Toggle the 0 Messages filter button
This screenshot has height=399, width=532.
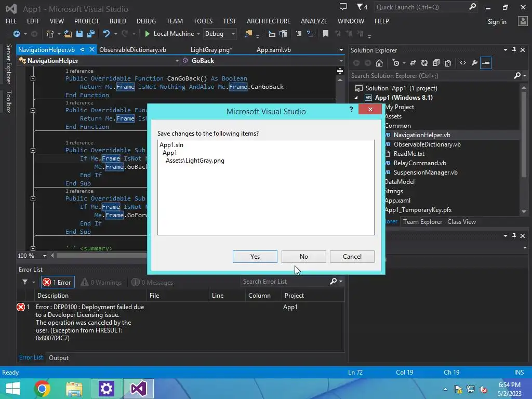point(152,282)
